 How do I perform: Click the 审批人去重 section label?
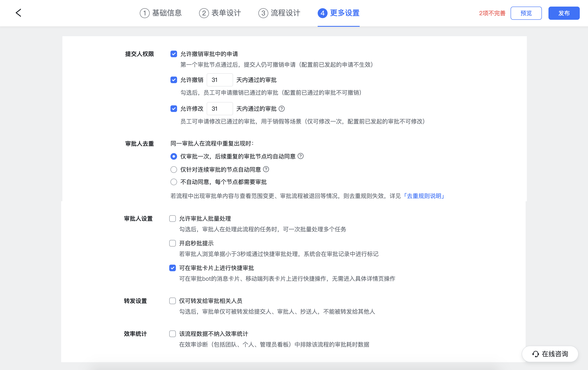click(x=139, y=144)
